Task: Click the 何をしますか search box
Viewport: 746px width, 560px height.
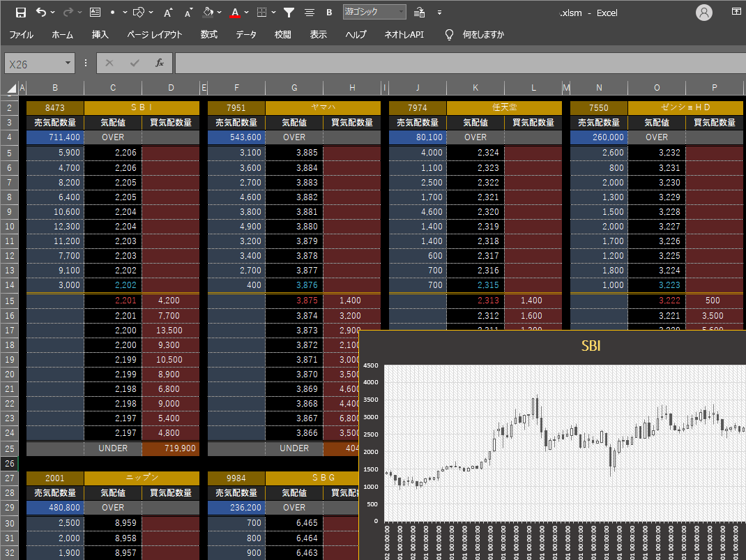Action: (x=483, y=34)
